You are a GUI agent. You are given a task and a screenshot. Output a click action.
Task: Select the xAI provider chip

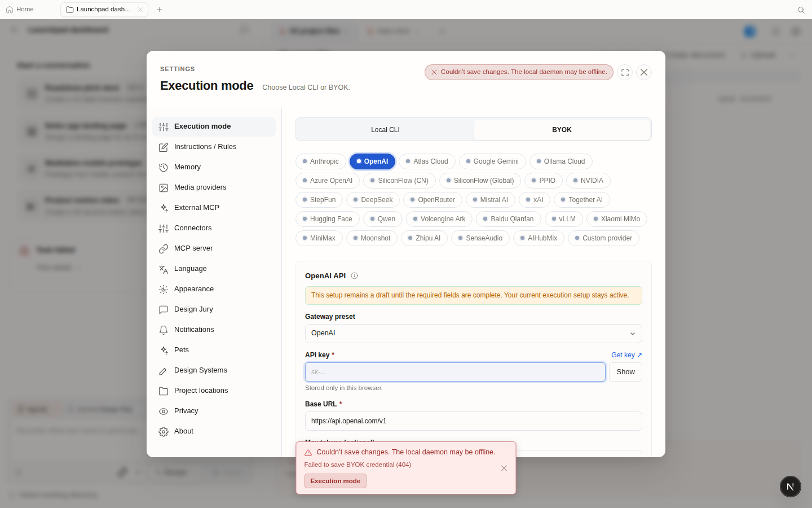click(x=535, y=200)
